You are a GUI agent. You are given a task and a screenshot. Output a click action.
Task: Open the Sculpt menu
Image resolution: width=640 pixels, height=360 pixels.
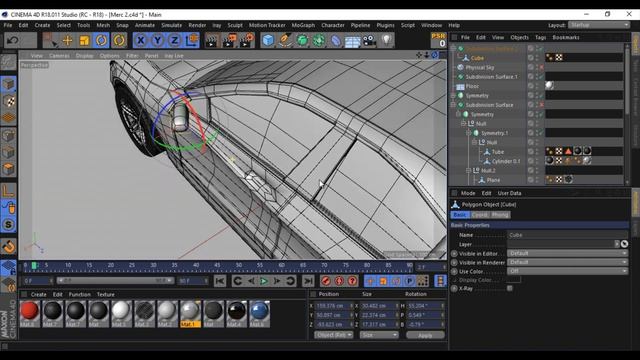[x=235, y=25]
